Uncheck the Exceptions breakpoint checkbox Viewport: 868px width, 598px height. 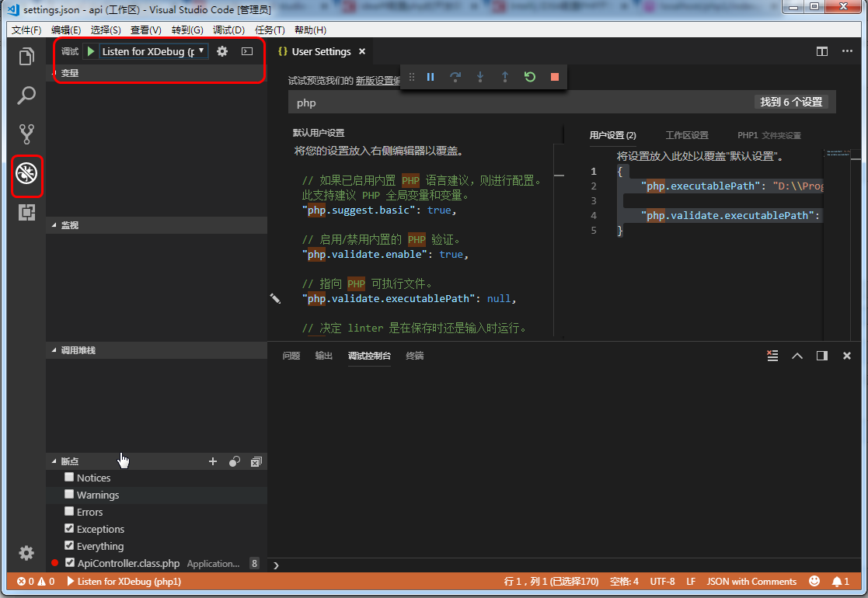[69, 528]
